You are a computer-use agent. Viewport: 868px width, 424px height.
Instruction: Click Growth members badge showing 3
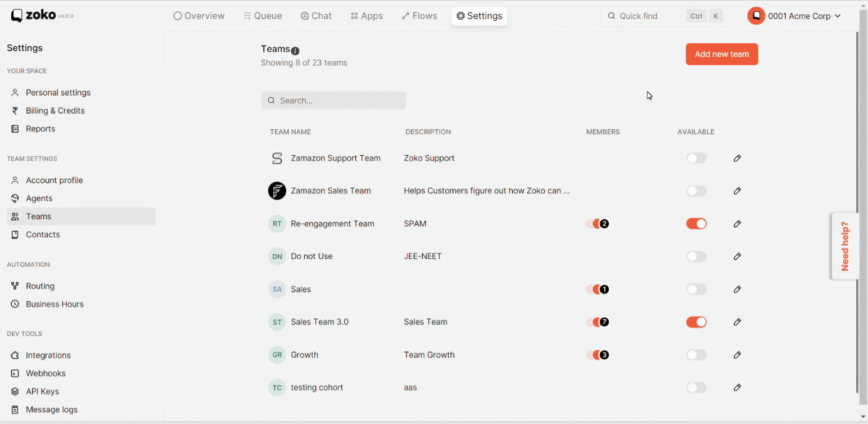(604, 355)
